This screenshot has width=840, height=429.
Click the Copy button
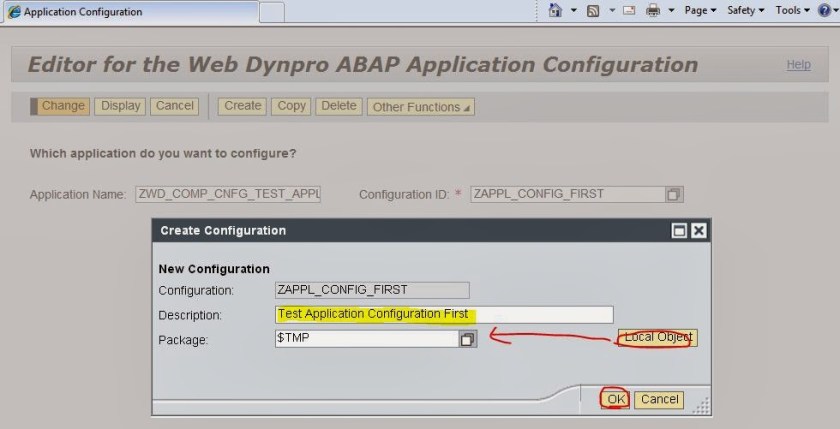(291, 106)
